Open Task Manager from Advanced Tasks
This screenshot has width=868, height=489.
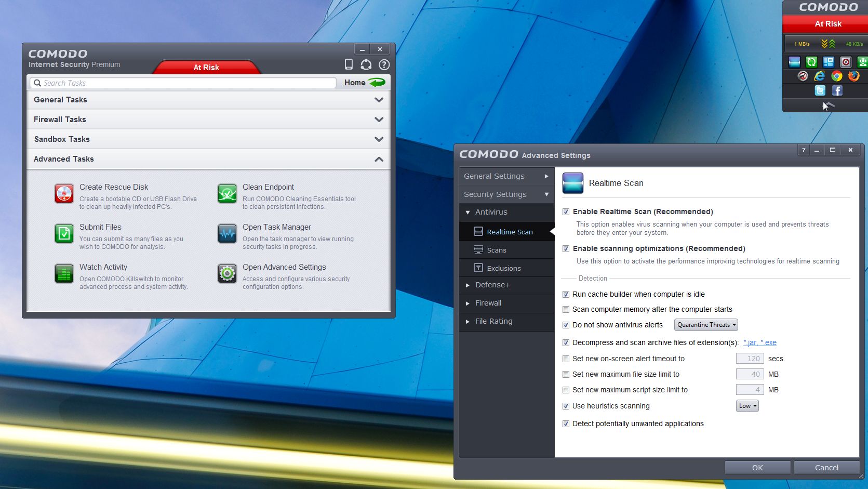point(276,227)
